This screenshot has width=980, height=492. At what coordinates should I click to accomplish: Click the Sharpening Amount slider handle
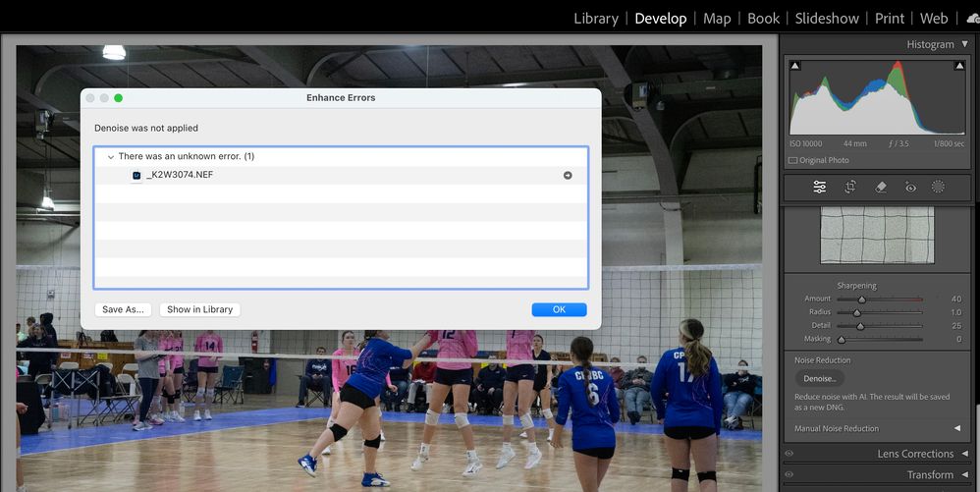pyautogui.click(x=862, y=300)
